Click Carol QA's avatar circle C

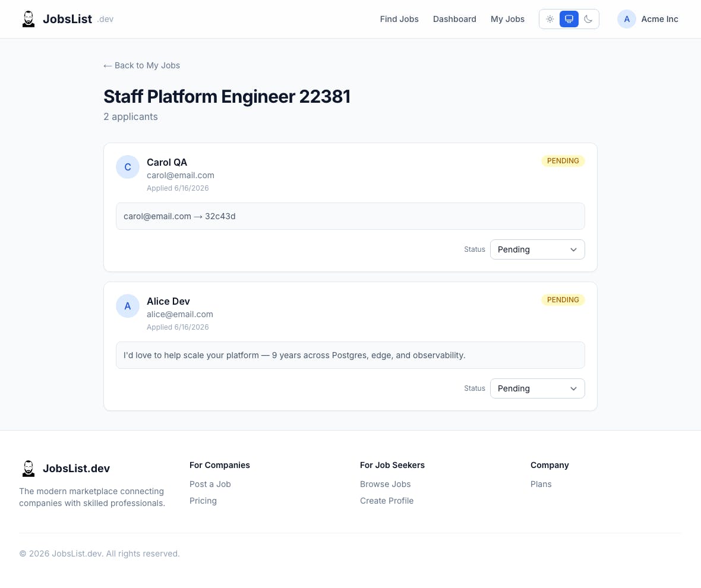coord(127,167)
